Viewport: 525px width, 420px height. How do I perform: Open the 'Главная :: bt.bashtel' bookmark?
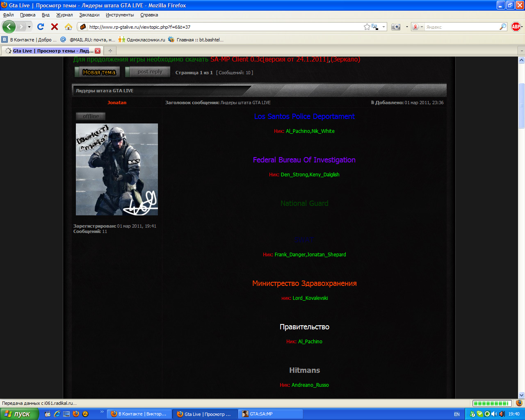[196, 40]
